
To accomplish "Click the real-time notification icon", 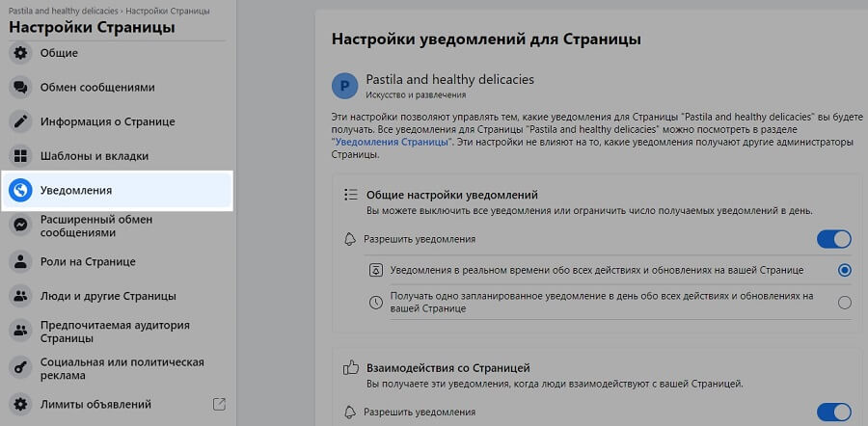I will point(376,271).
